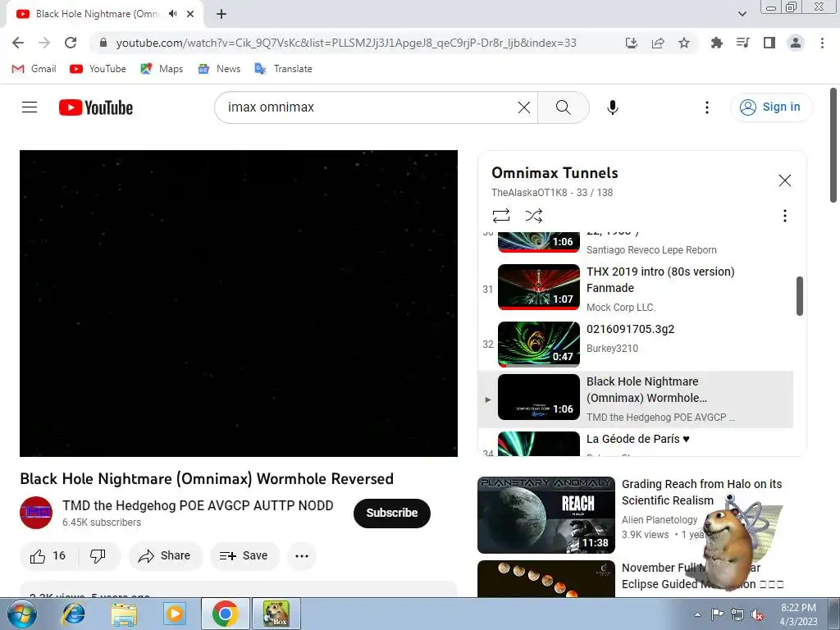Open News bookmark
Viewport: 840px width, 630px height.
[x=219, y=69]
